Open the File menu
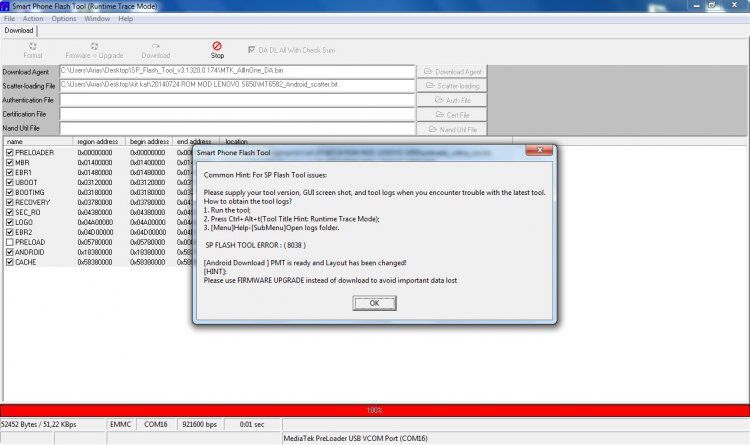Image resolution: width=750 pixels, height=445 pixels. [x=9, y=19]
